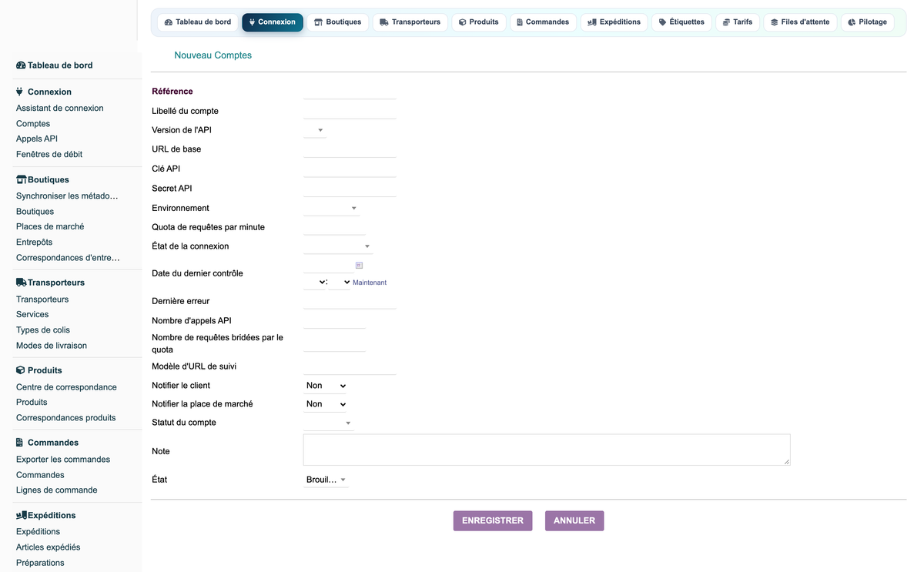Click the Nouveau Comptes page heading
The width and height of the screenshot is (924, 572).
(x=213, y=55)
